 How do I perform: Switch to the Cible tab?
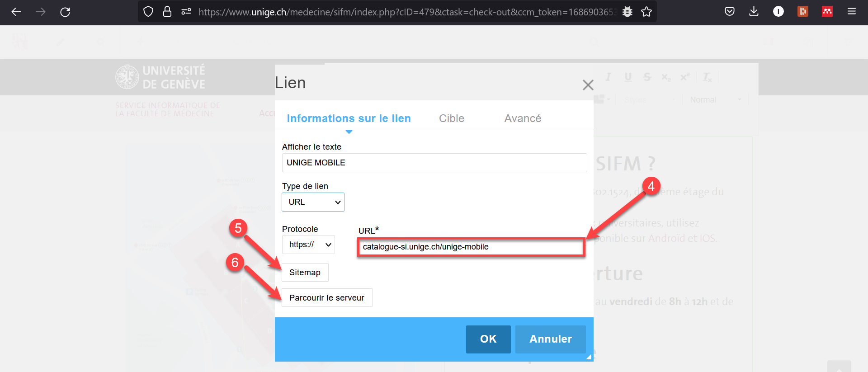click(x=451, y=118)
